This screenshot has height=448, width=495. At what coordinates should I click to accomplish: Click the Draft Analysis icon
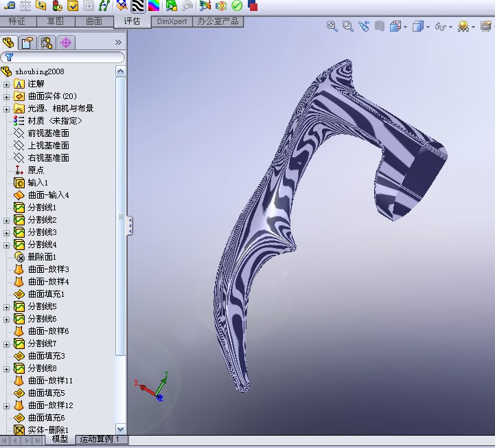point(122,5)
